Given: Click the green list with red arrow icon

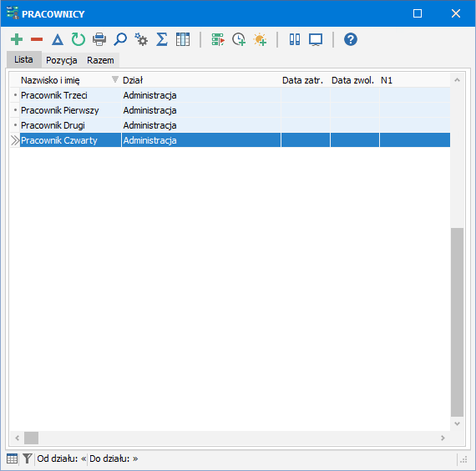Looking at the screenshot, I should tap(218, 39).
